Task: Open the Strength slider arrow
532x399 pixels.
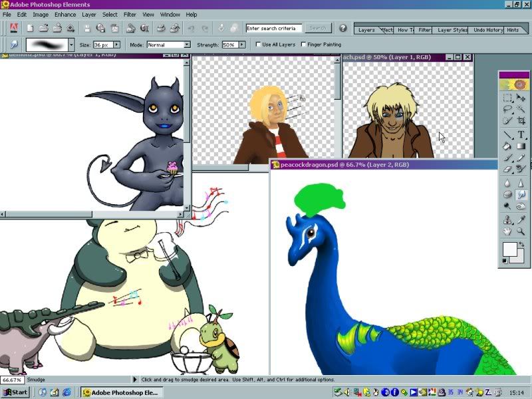Action: [242, 45]
